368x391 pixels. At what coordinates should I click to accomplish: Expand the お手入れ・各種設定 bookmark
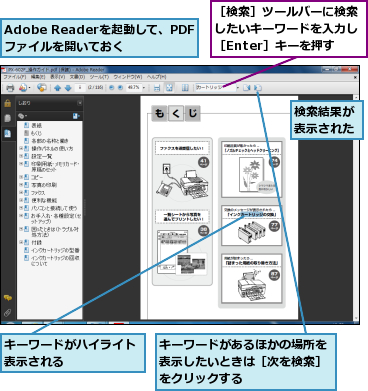pos(20,216)
